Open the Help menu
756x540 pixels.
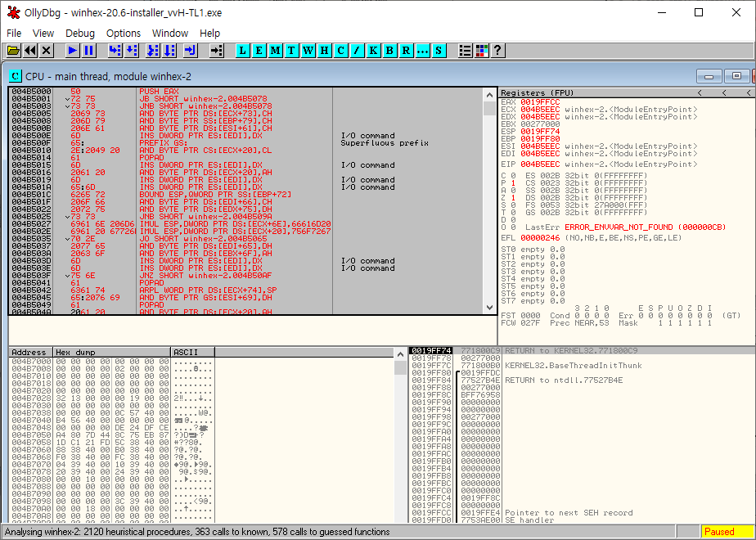click(x=209, y=33)
